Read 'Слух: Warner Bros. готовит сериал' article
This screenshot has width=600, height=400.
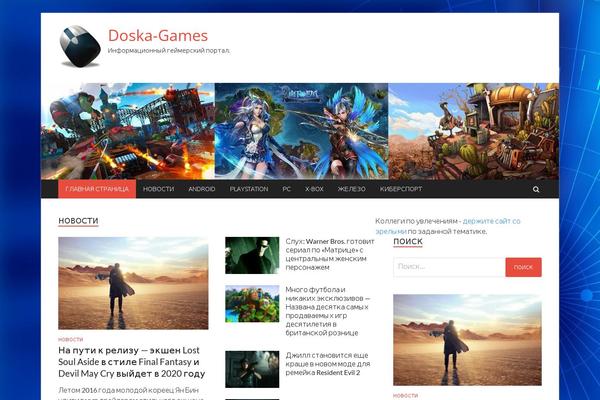(329, 254)
